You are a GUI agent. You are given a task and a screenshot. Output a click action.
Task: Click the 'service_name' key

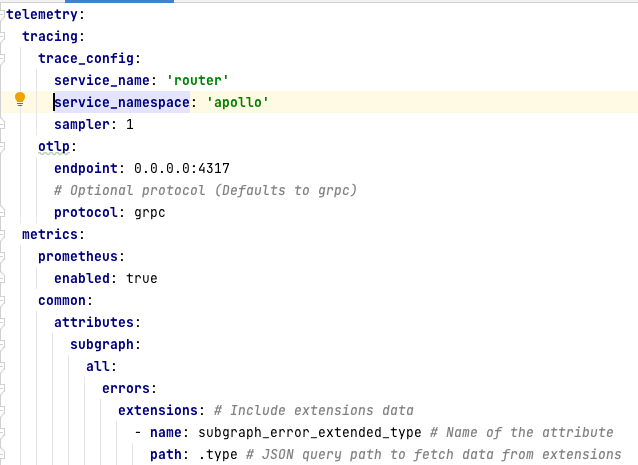(x=100, y=79)
